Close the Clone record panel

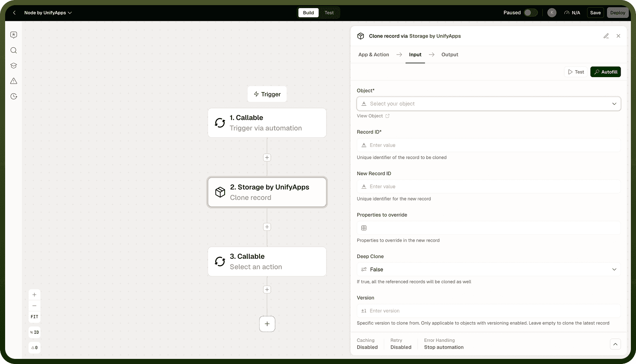(x=619, y=36)
